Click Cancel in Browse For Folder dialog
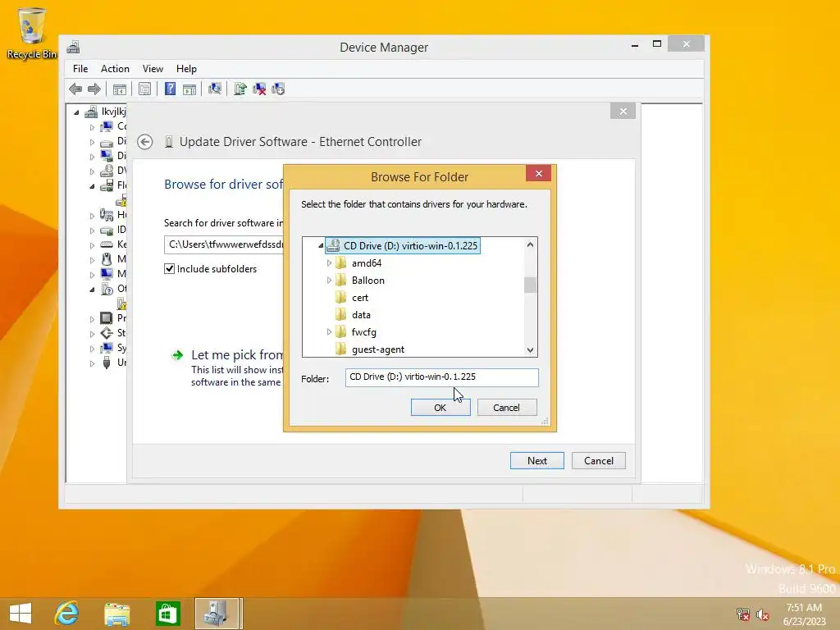Image resolution: width=840 pixels, height=630 pixels. 507,408
